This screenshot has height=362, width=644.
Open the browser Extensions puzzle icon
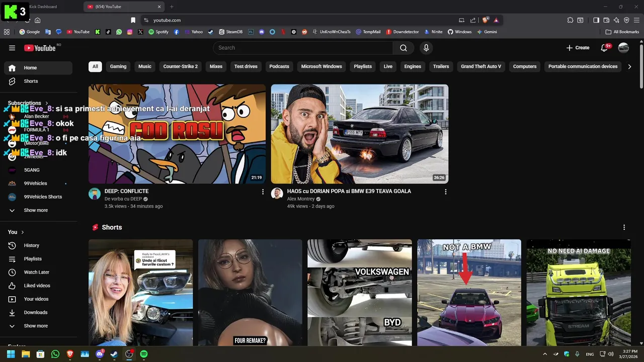click(570, 20)
